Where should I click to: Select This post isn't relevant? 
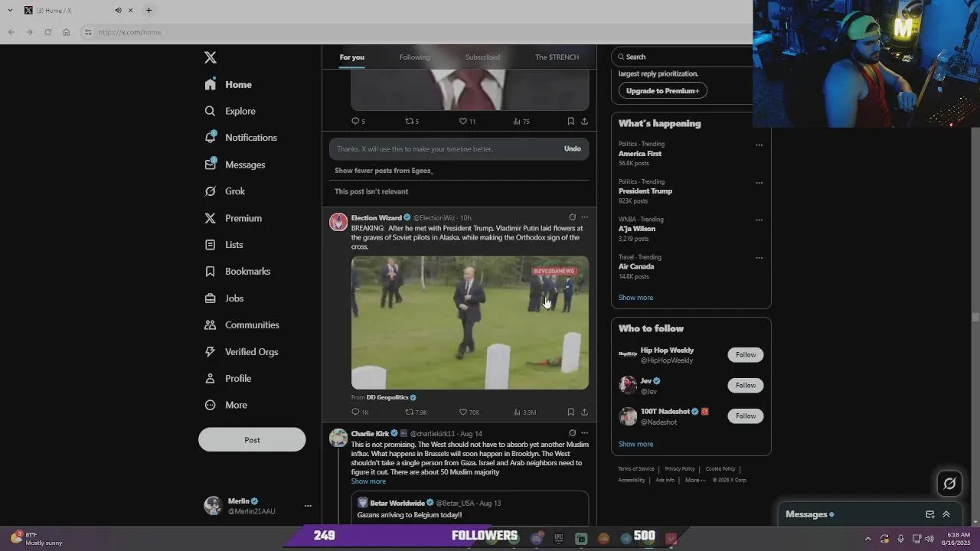click(x=371, y=191)
